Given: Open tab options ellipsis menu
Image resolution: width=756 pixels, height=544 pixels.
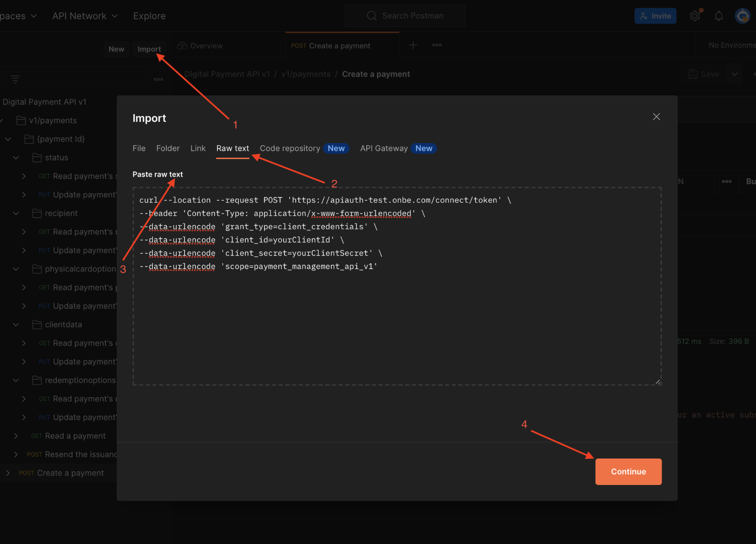Looking at the screenshot, I should (x=437, y=45).
